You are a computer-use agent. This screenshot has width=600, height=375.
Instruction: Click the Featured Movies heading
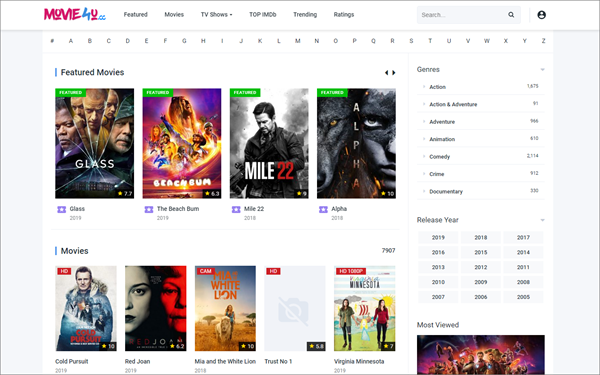(92, 72)
